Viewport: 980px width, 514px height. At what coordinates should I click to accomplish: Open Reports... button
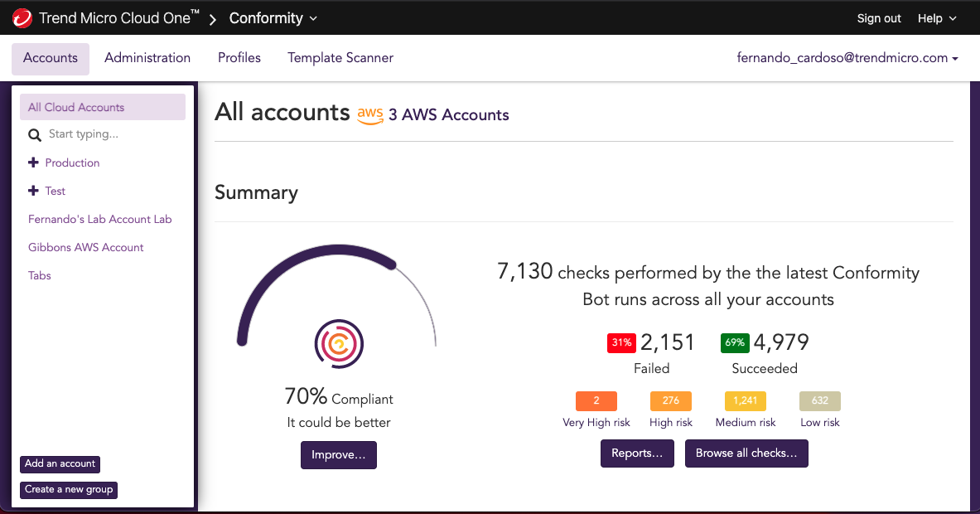(x=638, y=453)
